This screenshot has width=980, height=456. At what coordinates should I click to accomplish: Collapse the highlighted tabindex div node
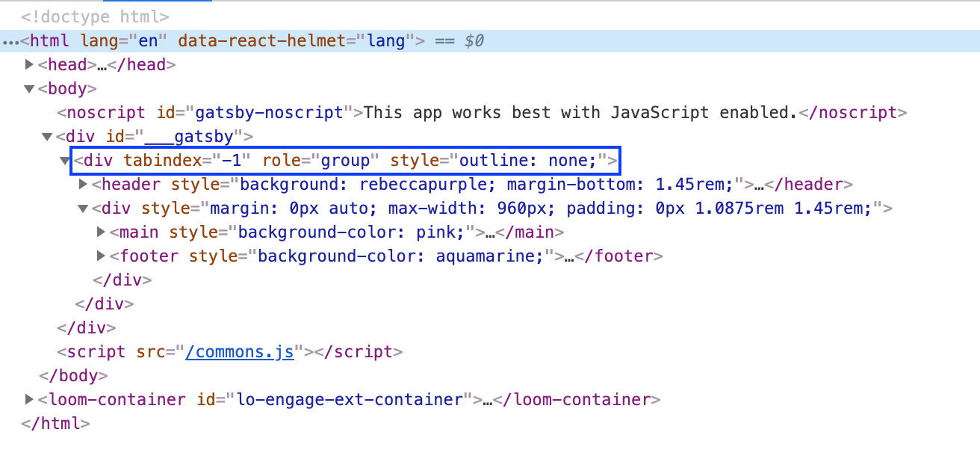(64, 160)
